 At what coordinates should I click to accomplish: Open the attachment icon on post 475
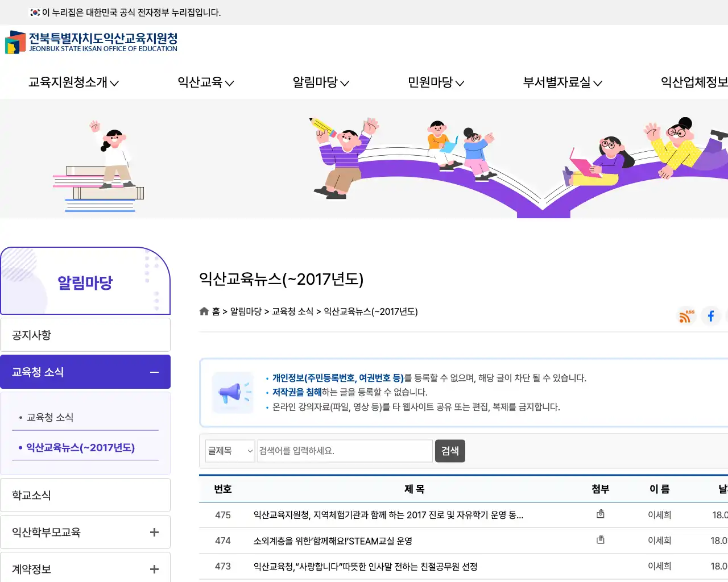point(601,514)
